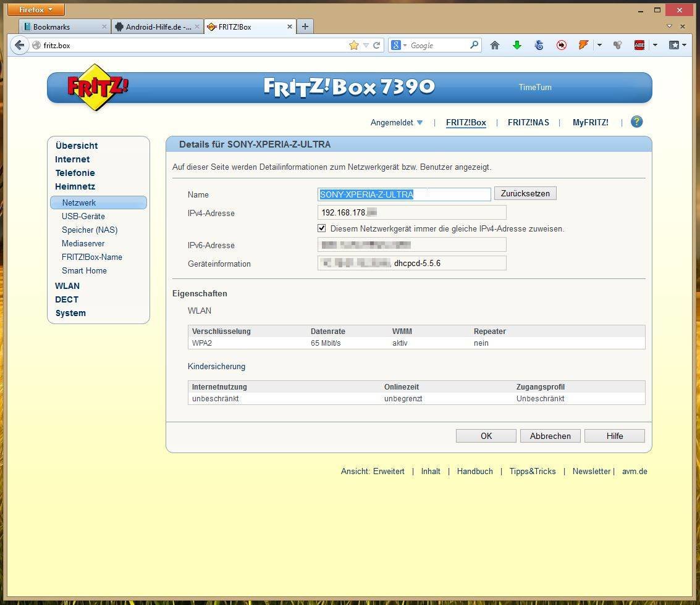Click the red circular arrow toolbar icon

click(562, 45)
